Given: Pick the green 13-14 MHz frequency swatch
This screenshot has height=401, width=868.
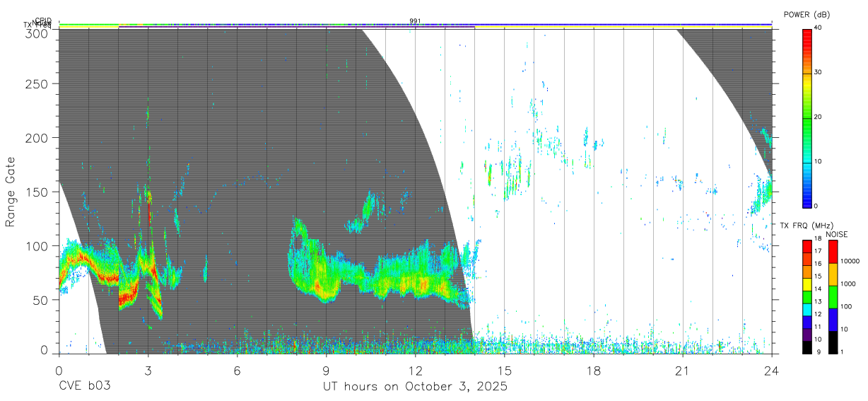Looking at the screenshot, I should pyautogui.click(x=807, y=296).
